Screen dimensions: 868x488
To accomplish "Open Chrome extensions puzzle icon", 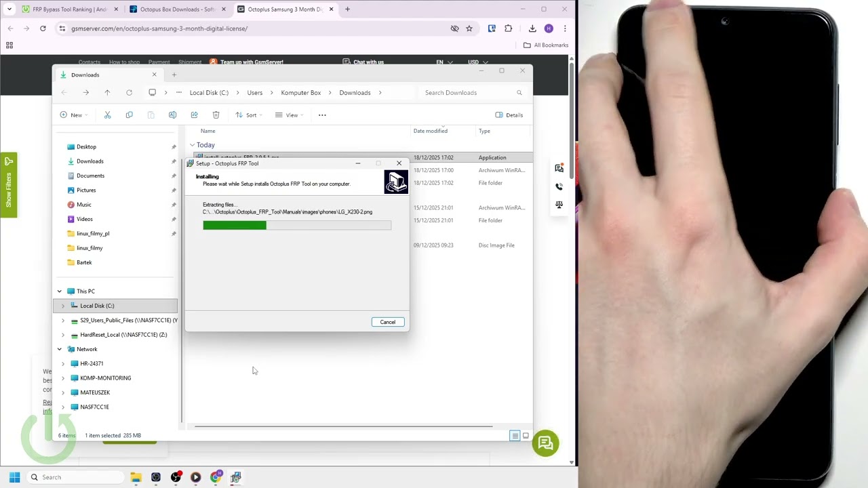I will tap(509, 28).
